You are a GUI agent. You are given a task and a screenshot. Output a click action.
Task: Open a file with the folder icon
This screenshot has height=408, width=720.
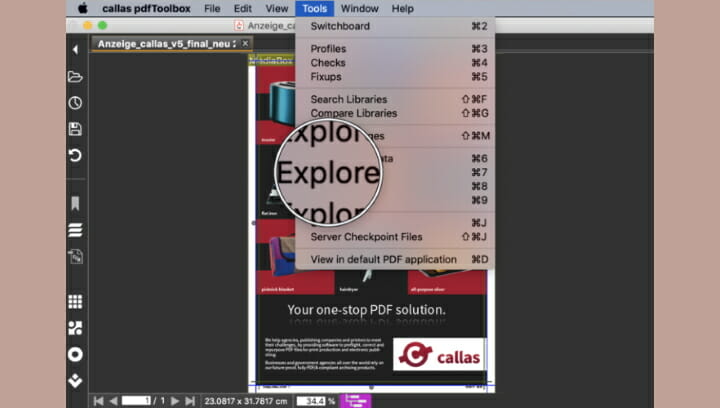(75, 76)
